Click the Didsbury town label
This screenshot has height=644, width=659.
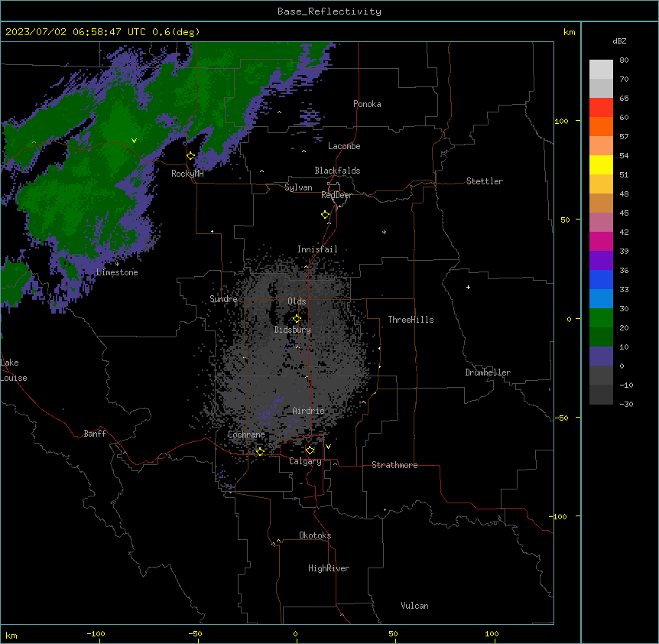tap(293, 330)
